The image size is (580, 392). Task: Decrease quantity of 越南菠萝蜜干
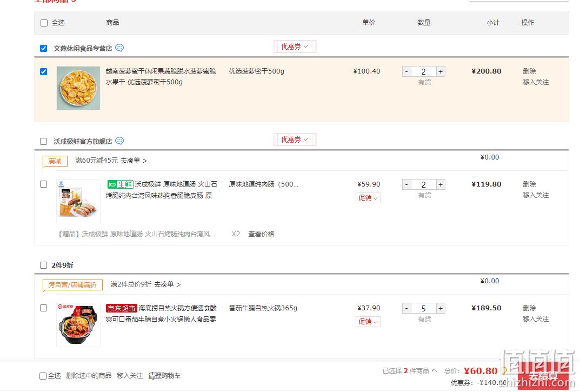point(406,71)
